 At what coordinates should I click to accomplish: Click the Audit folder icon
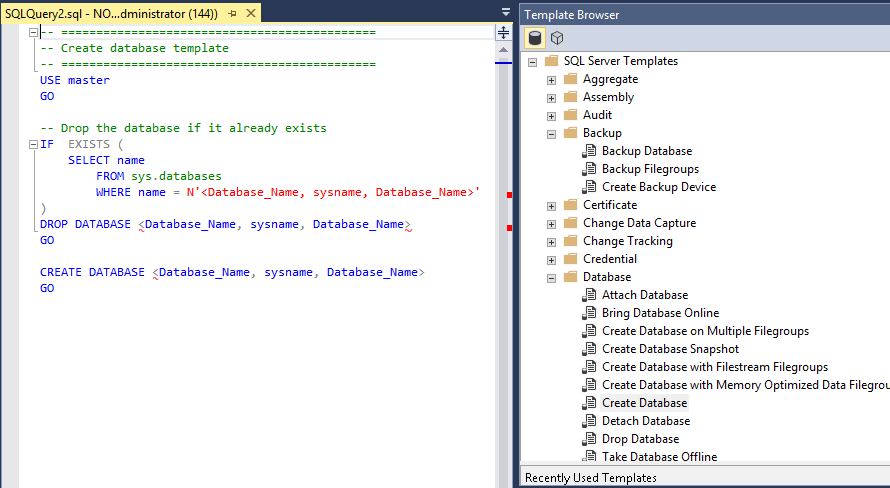pyautogui.click(x=570, y=115)
